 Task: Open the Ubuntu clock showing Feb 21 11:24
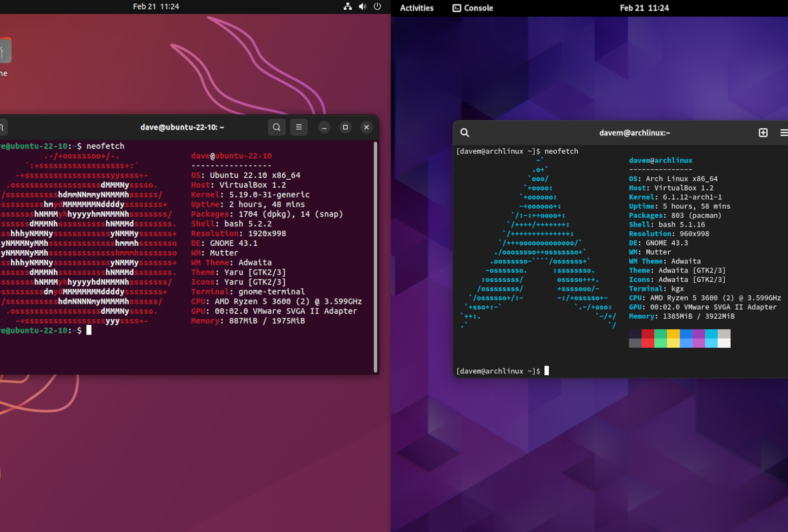pyautogui.click(x=156, y=6)
